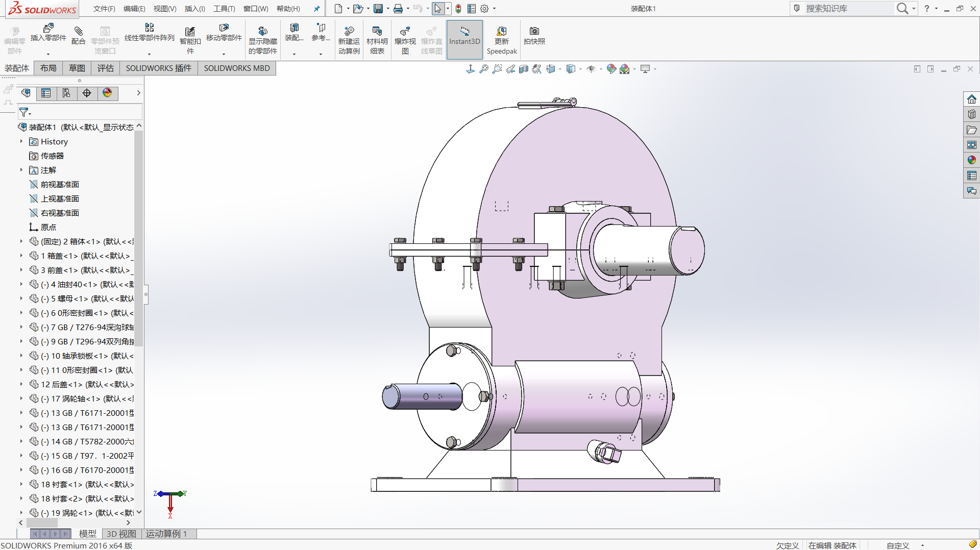Open SOLIDWORKS Resources task pane
Image resolution: width=980 pixels, height=550 pixels.
point(971,99)
